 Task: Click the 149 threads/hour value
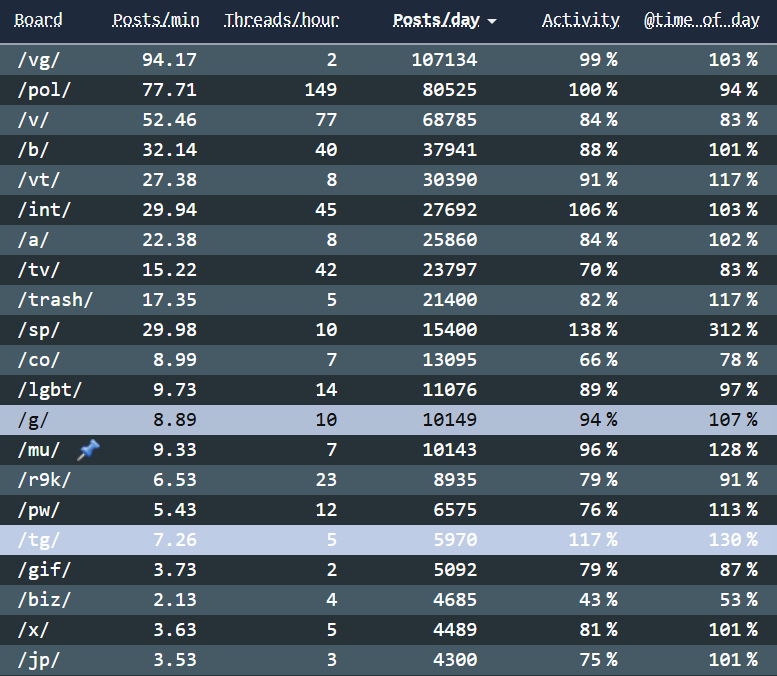tap(321, 90)
